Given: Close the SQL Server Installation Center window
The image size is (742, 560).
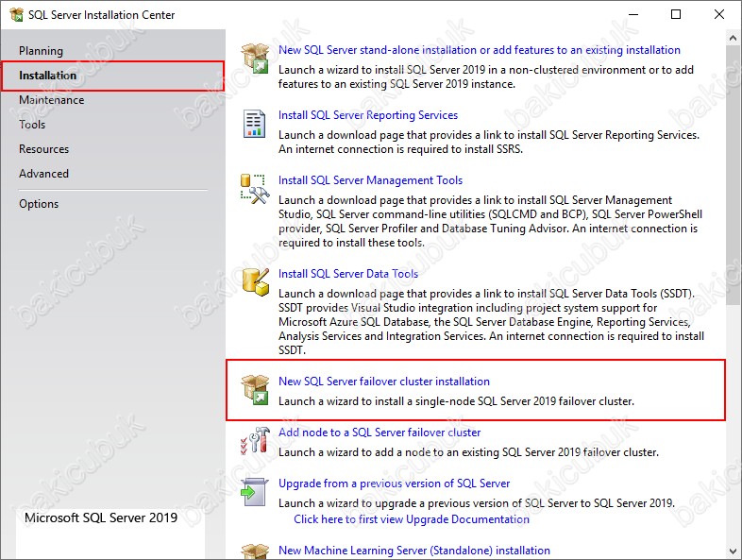Looking at the screenshot, I should point(718,14).
